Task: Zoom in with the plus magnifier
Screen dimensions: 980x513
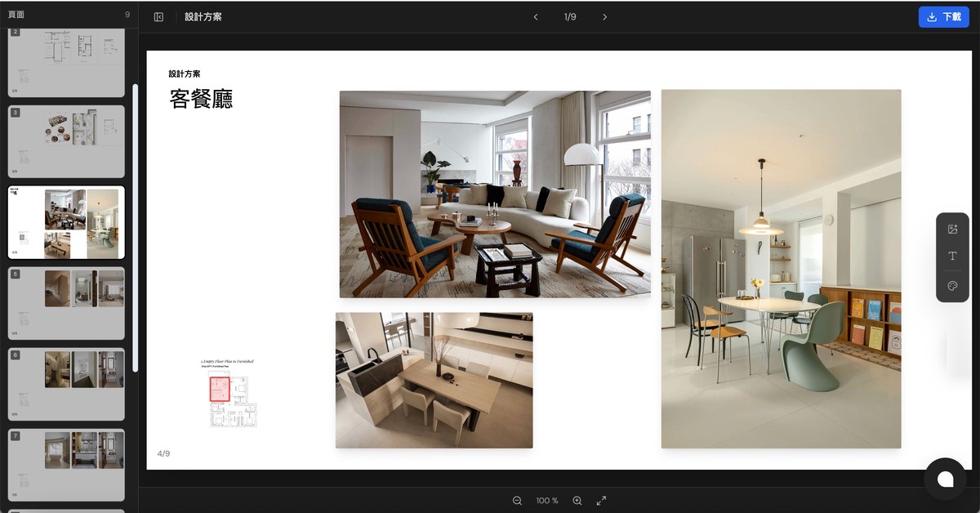Action: click(577, 501)
